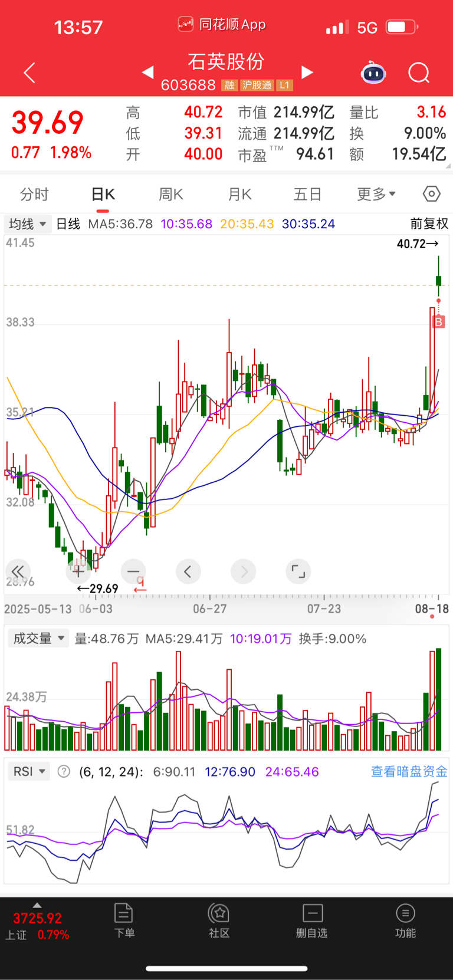This screenshot has height=980, width=453.
Task: Open the 均线 indicator dropdown
Action: click(x=27, y=224)
